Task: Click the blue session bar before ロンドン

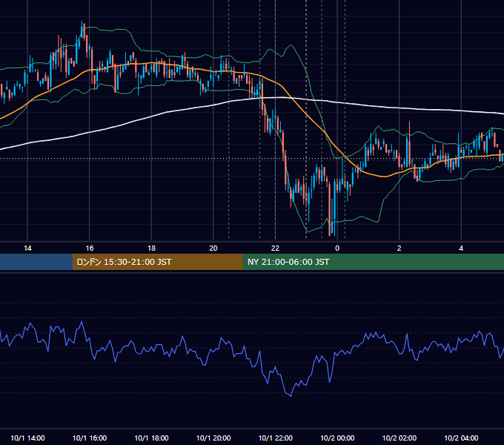Action: coord(36,262)
